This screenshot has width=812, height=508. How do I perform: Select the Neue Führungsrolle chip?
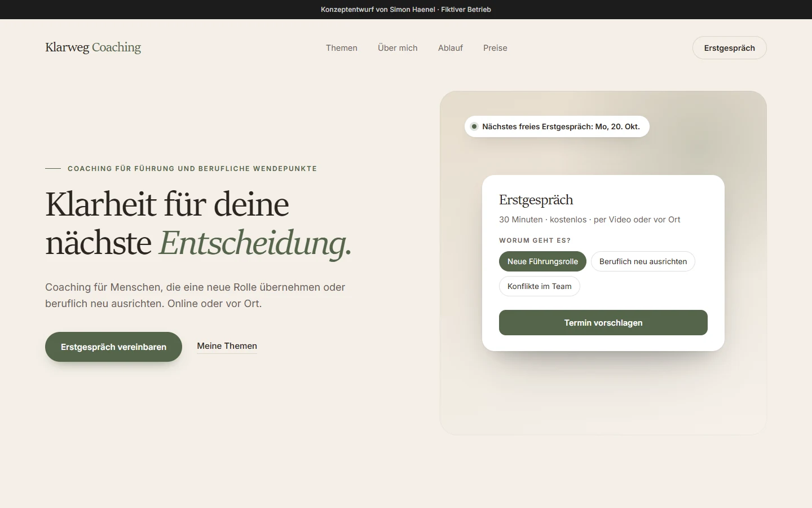pyautogui.click(x=542, y=261)
